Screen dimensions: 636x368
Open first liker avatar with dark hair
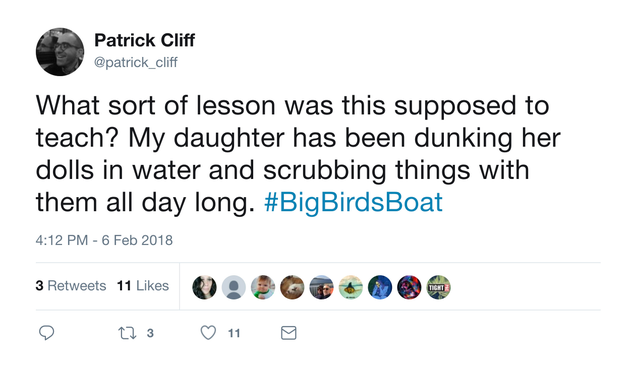(x=204, y=287)
